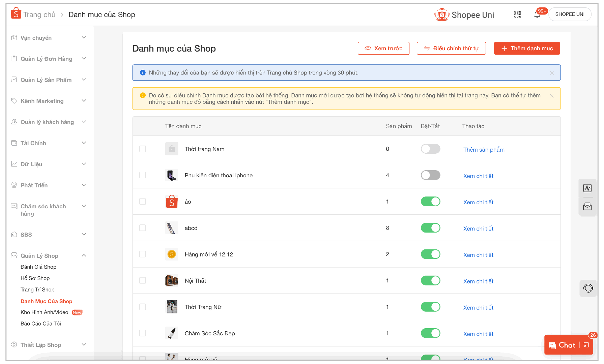Disable the áo category toggle
Screen dimensions: 604x364
(430, 202)
